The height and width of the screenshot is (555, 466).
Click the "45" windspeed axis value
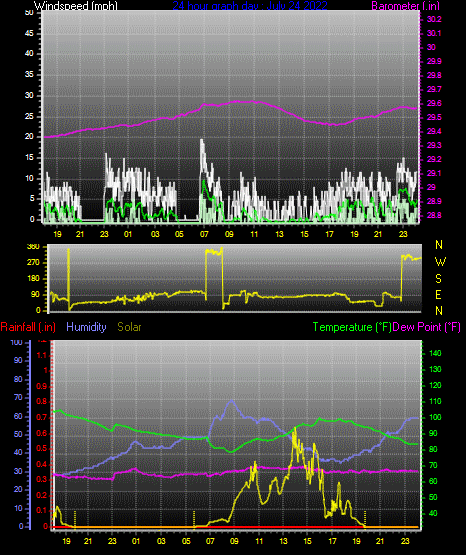[29, 33]
